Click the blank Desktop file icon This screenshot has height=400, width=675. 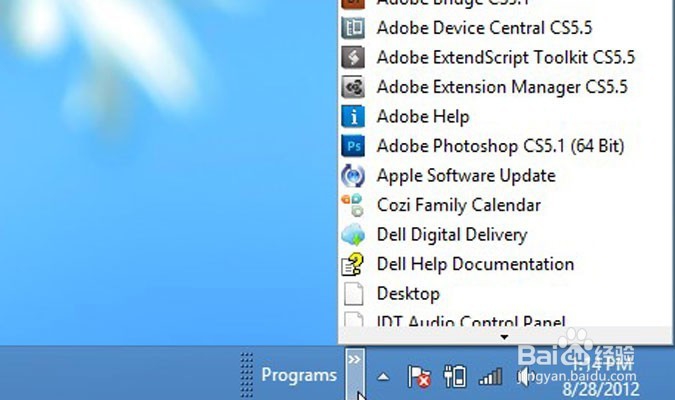pyautogui.click(x=353, y=294)
